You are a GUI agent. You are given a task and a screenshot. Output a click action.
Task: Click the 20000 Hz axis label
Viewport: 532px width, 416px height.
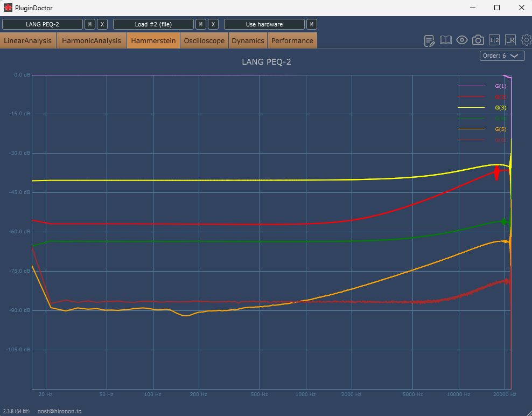point(505,394)
